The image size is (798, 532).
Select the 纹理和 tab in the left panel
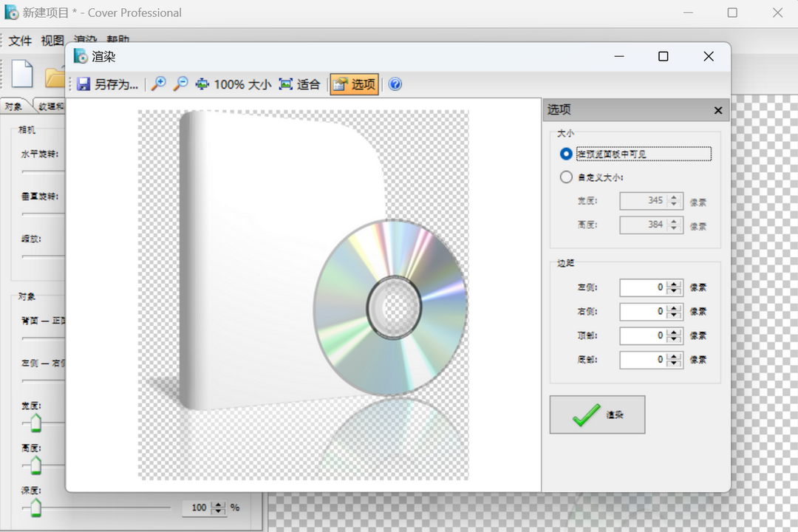[52, 106]
